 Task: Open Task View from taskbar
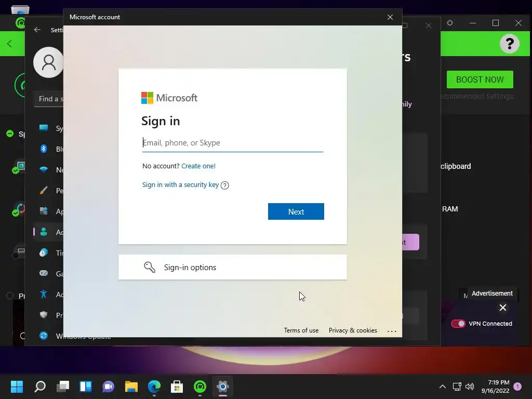(63, 387)
